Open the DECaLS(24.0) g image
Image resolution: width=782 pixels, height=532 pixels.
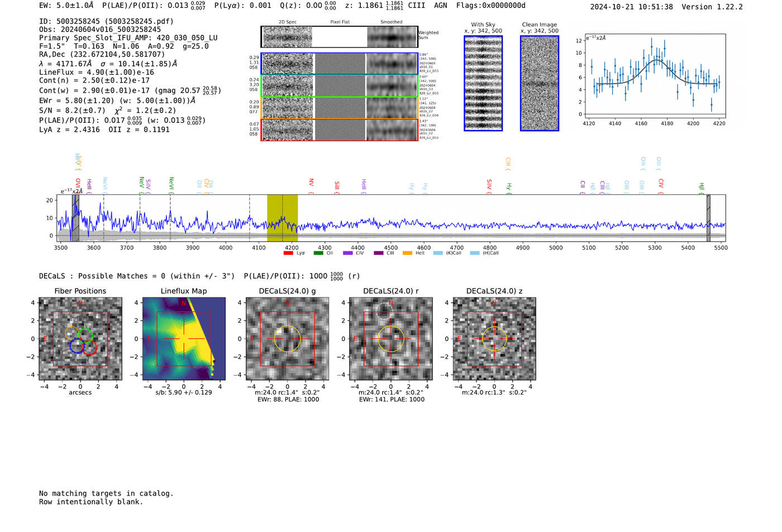coord(287,338)
